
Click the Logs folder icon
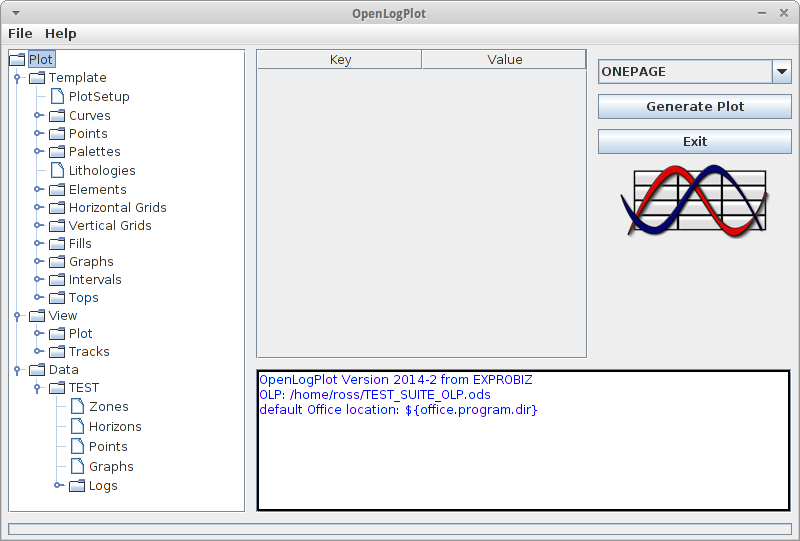click(77, 486)
